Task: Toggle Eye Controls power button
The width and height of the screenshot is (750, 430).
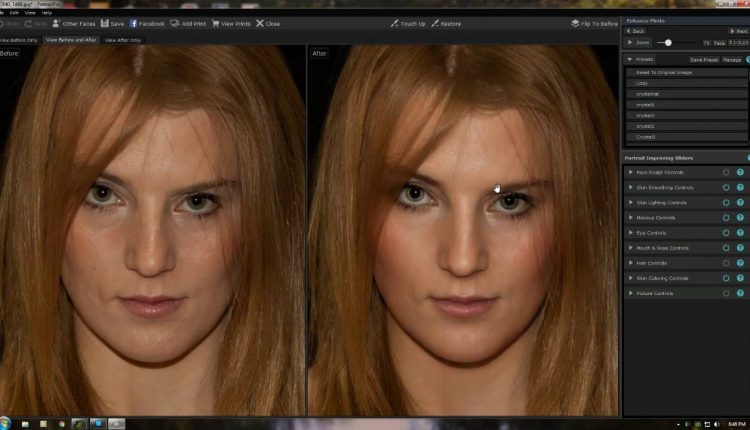Action: point(726,233)
